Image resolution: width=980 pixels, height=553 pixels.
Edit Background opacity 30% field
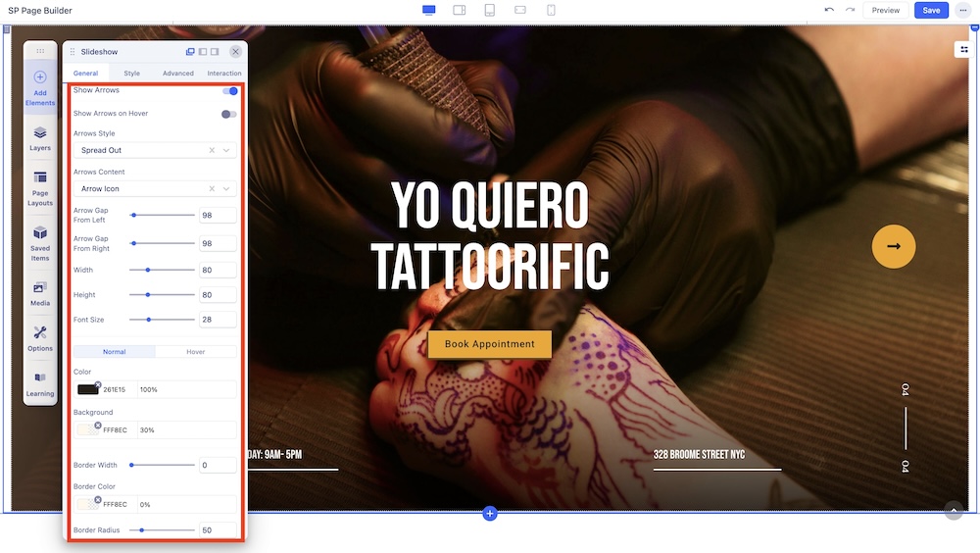(x=187, y=429)
